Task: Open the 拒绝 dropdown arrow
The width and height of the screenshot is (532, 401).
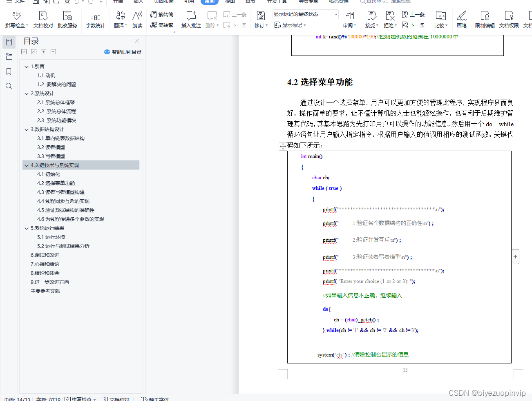Action: (396, 26)
